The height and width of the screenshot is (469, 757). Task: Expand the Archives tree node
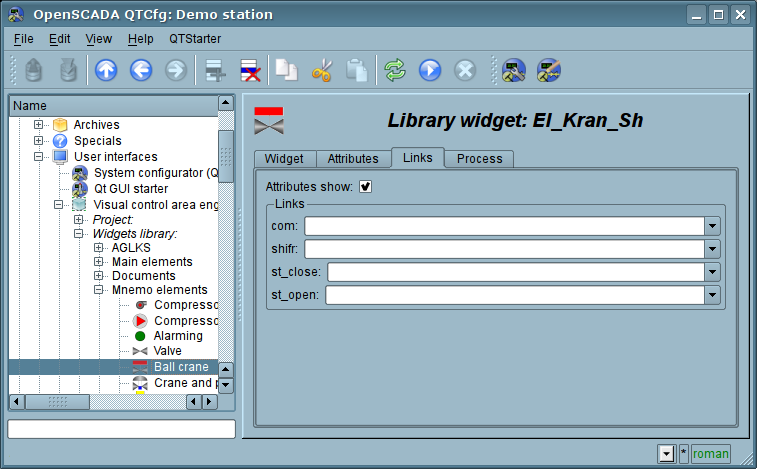pos(39,125)
